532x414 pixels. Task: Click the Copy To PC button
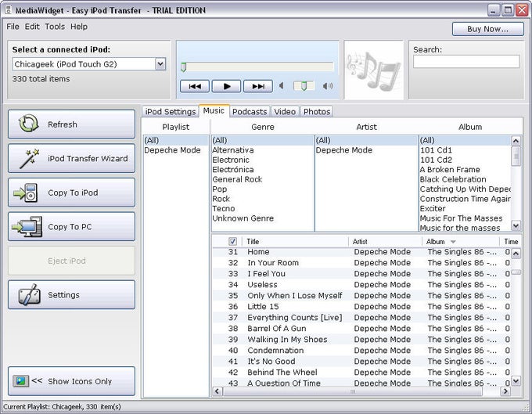click(x=72, y=226)
